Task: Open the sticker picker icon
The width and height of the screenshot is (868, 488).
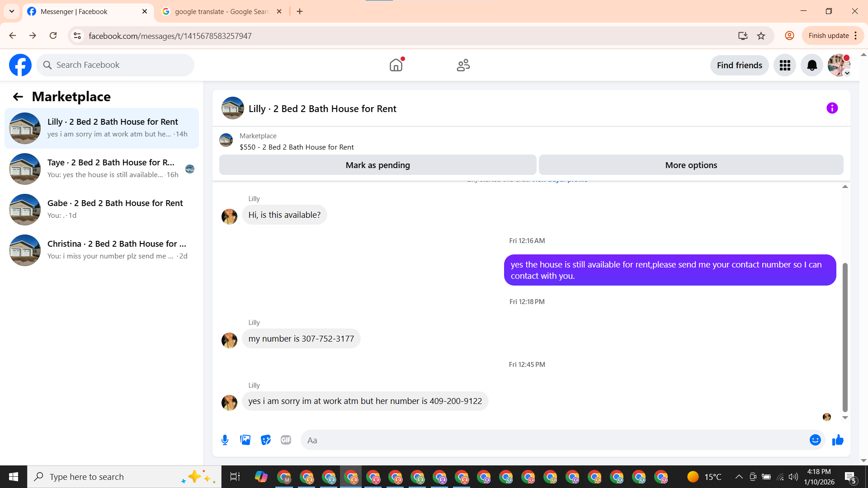Action: point(266,440)
